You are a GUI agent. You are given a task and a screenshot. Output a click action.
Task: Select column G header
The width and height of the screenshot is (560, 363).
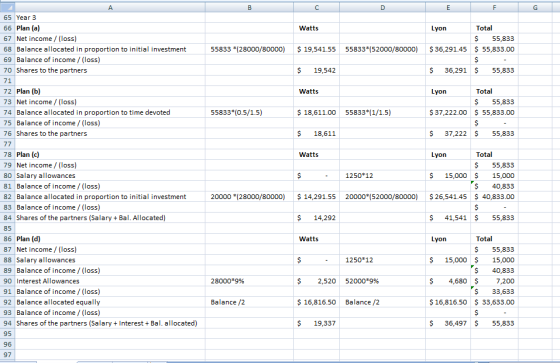tap(535, 7)
